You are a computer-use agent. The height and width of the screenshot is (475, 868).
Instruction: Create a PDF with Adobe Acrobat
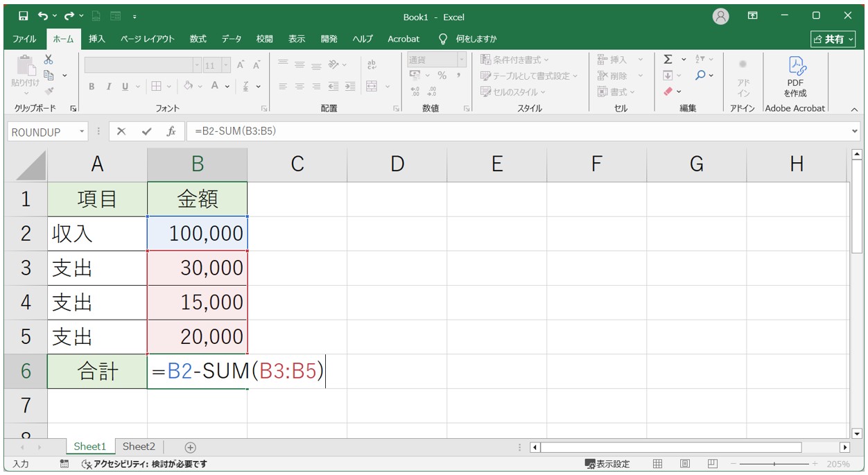[x=795, y=77]
